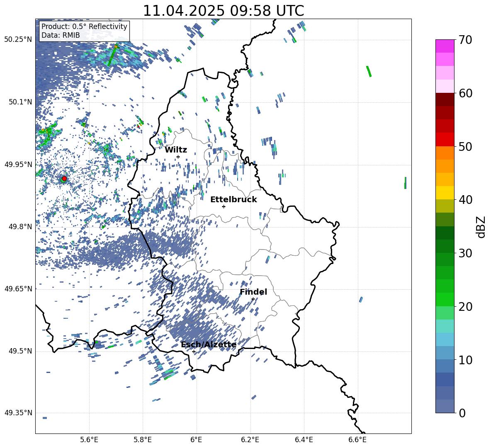Click the Data: RMIB text
This screenshot has width=491, height=448.
(x=61, y=35)
